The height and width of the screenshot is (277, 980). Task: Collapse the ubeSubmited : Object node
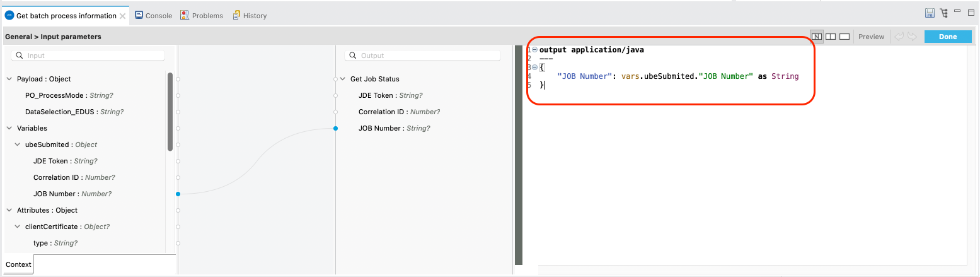click(x=18, y=144)
